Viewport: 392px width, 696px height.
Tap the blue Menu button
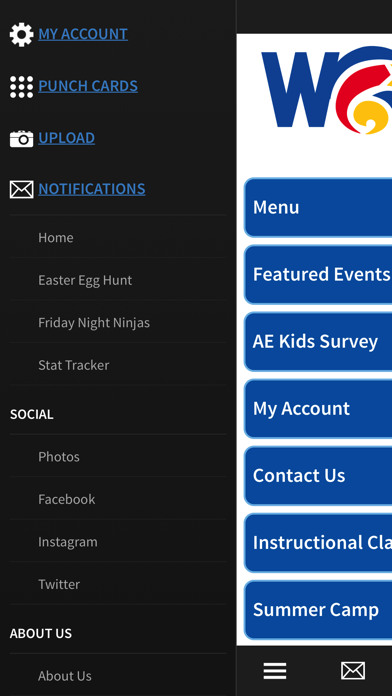point(318,207)
